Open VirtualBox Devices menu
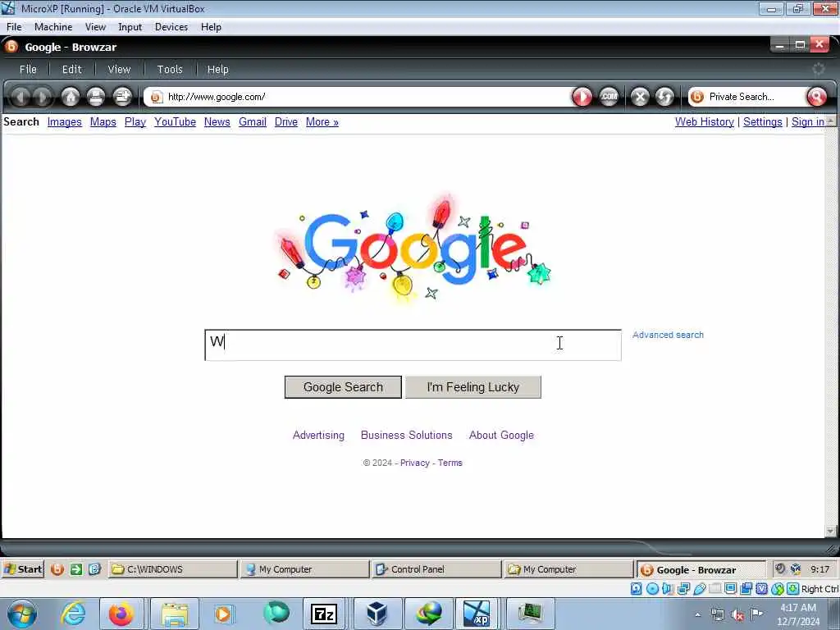Viewport: 840px width, 630px height. click(171, 27)
